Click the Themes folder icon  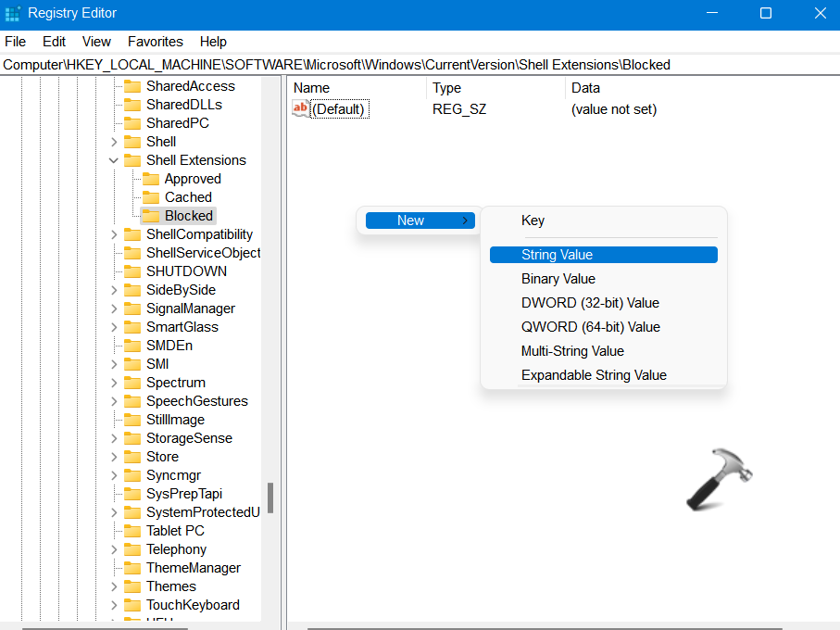click(x=132, y=586)
